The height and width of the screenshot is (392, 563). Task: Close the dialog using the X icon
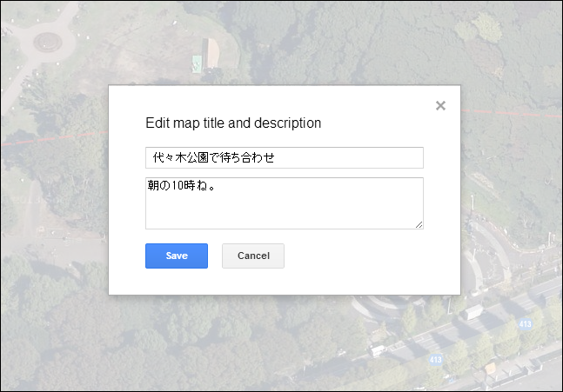[x=440, y=106]
